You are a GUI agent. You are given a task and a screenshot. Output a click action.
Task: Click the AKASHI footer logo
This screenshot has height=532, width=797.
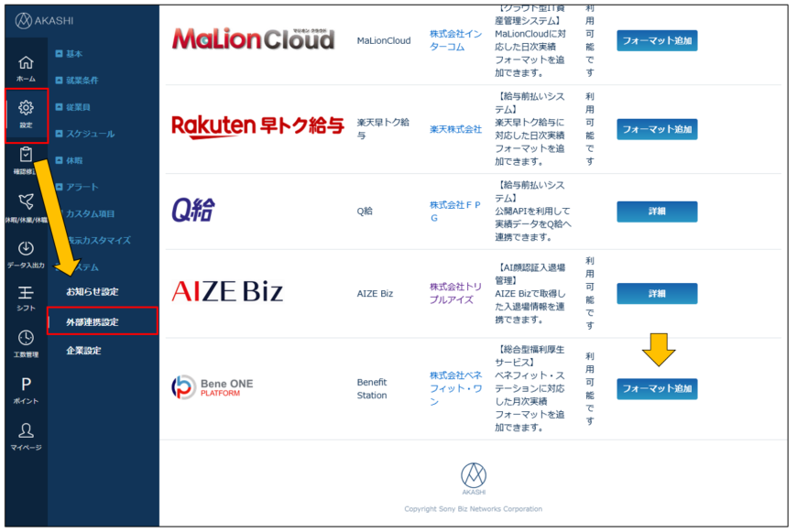click(474, 479)
